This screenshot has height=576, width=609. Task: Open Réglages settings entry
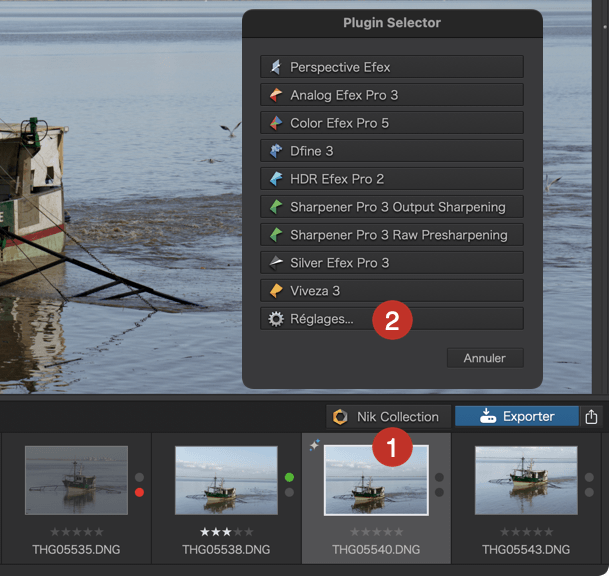[x=392, y=319]
